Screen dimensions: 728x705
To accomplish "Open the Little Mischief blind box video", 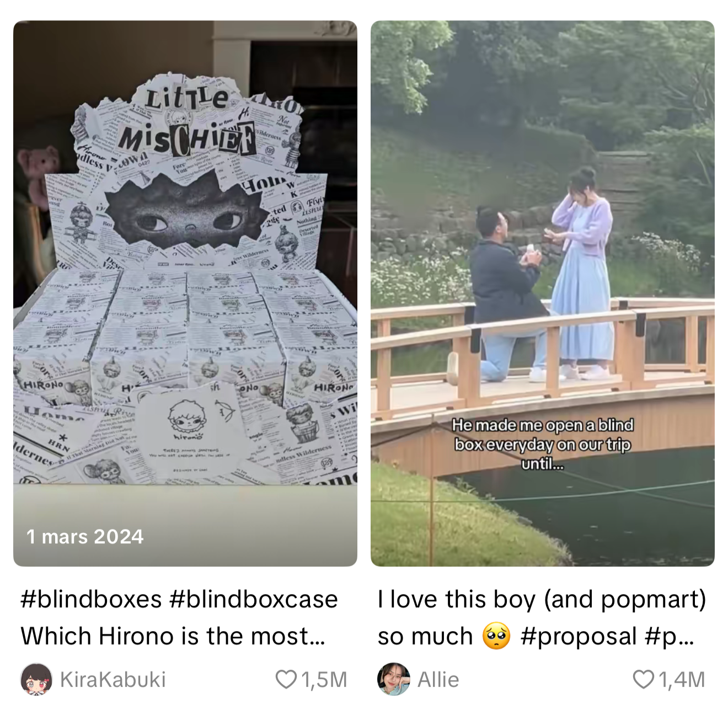I will (x=185, y=293).
